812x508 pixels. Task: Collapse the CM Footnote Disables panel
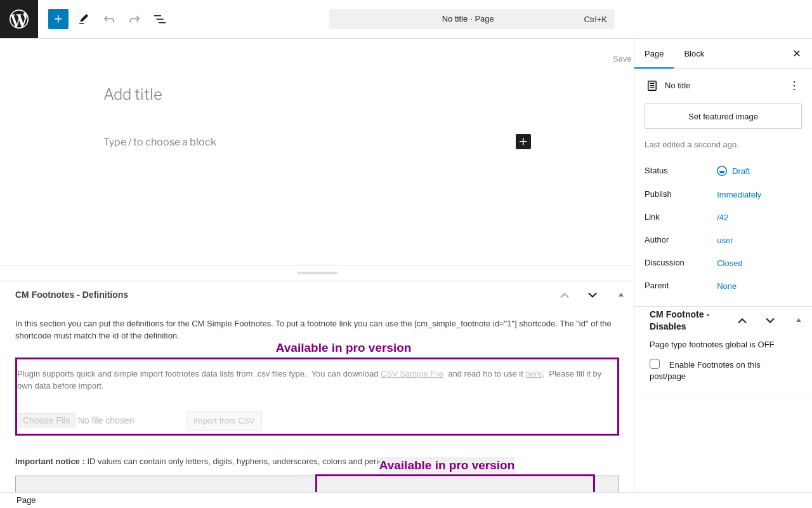(799, 321)
